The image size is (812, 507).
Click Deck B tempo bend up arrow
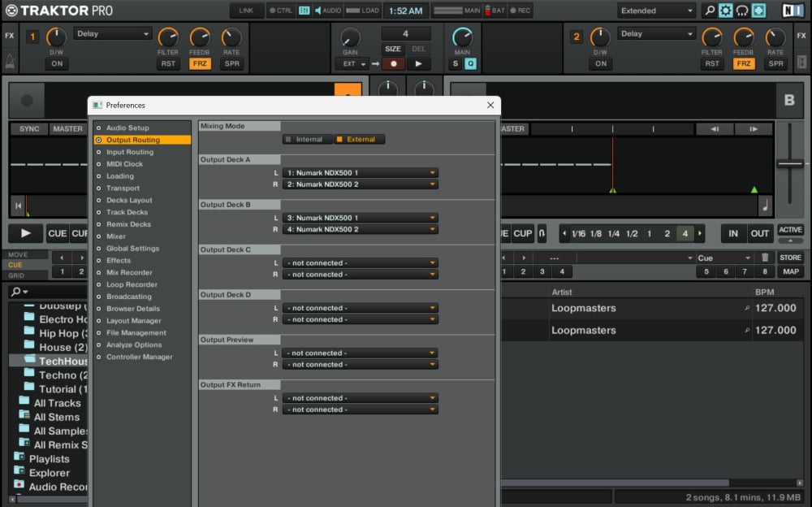[754, 129]
